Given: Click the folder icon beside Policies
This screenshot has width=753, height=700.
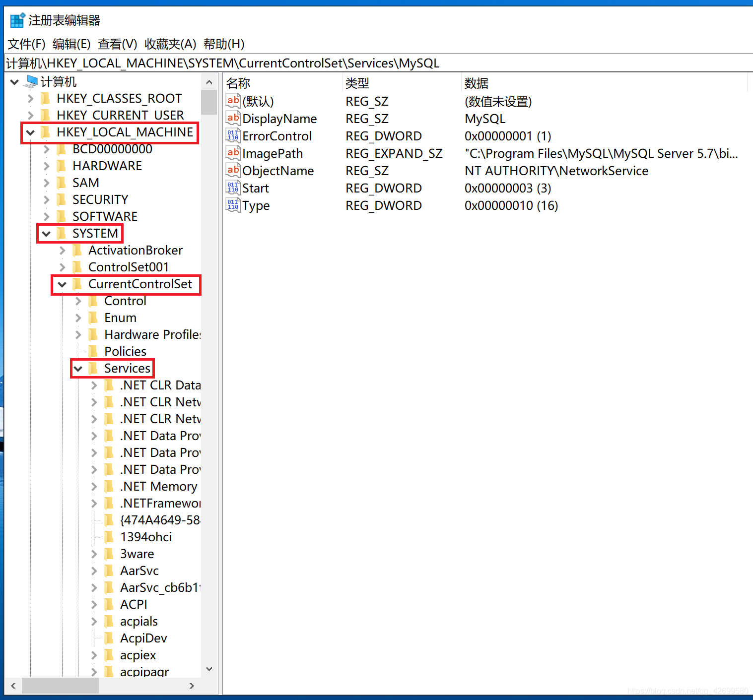Looking at the screenshot, I should click(93, 351).
